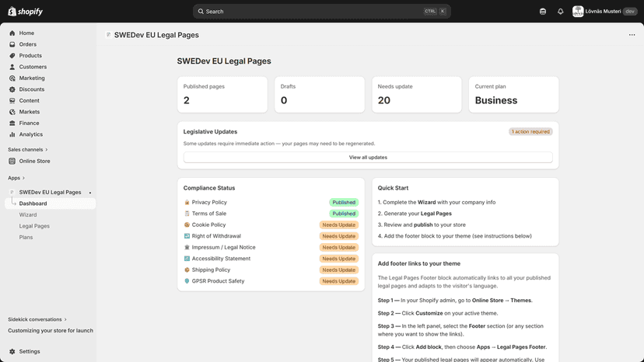Click the Shipping Policy package icon
The height and width of the screenshot is (362, 644).
[x=187, y=270]
